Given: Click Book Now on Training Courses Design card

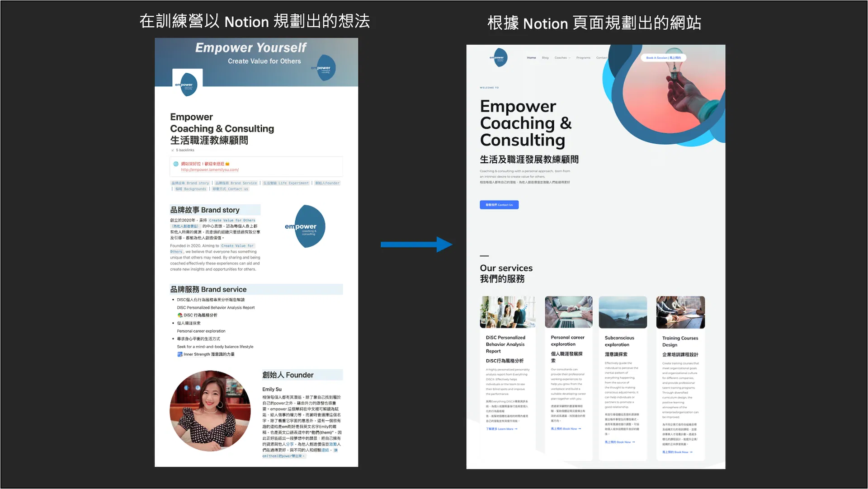Looking at the screenshot, I should 677,452.
